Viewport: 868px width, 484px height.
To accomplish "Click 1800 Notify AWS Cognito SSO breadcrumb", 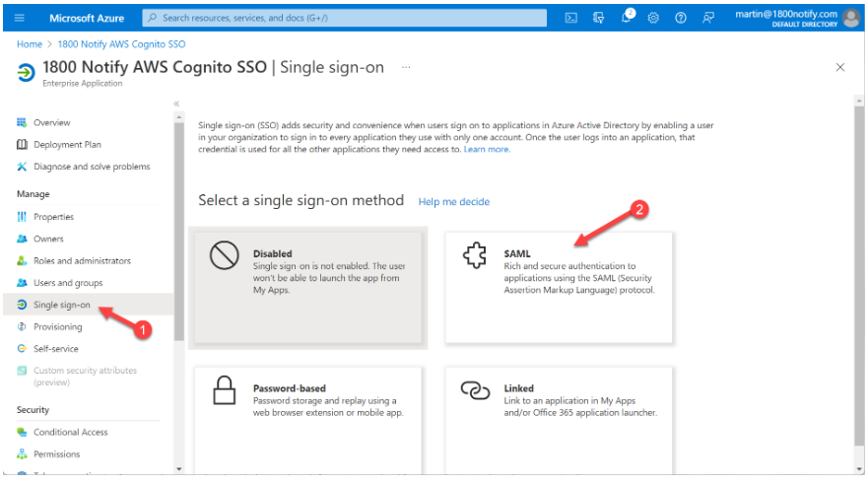I will (x=121, y=44).
